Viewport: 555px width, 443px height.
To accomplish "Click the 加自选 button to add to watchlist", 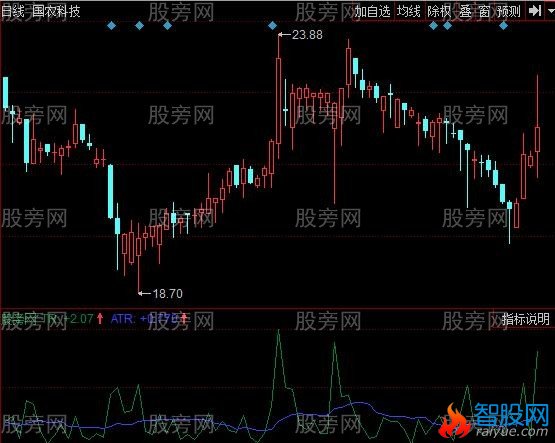I will 372,11.
